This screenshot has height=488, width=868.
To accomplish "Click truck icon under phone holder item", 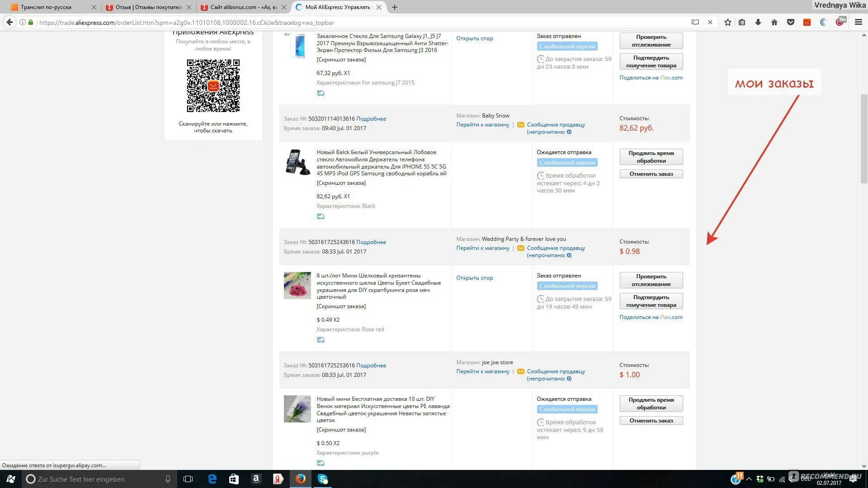I will 321,216.
